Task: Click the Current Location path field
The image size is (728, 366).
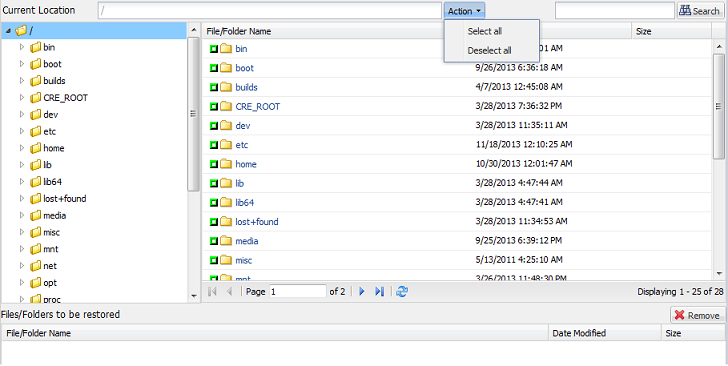Action: (269, 11)
